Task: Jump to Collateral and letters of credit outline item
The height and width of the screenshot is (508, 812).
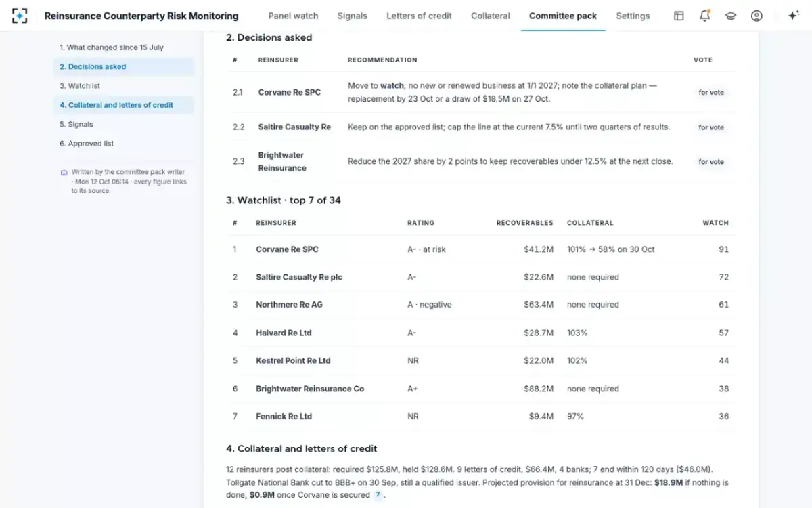Action: click(x=123, y=105)
